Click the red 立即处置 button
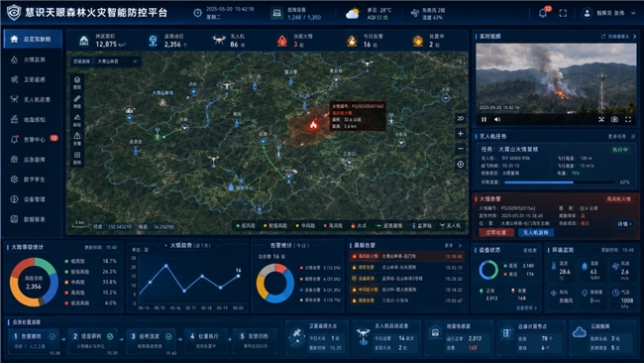Image resolution: width=644 pixels, height=363 pixels. (496, 233)
